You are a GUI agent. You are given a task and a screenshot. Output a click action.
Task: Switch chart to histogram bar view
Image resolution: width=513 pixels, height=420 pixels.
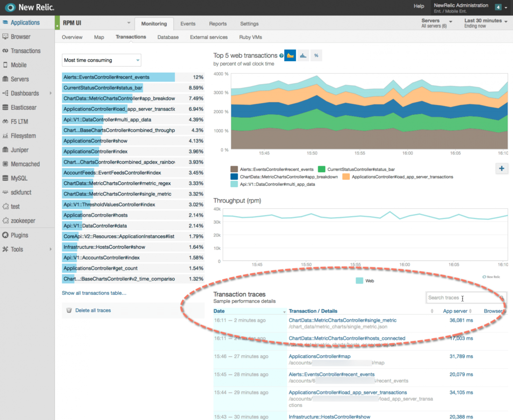pyautogui.click(x=303, y=56)
